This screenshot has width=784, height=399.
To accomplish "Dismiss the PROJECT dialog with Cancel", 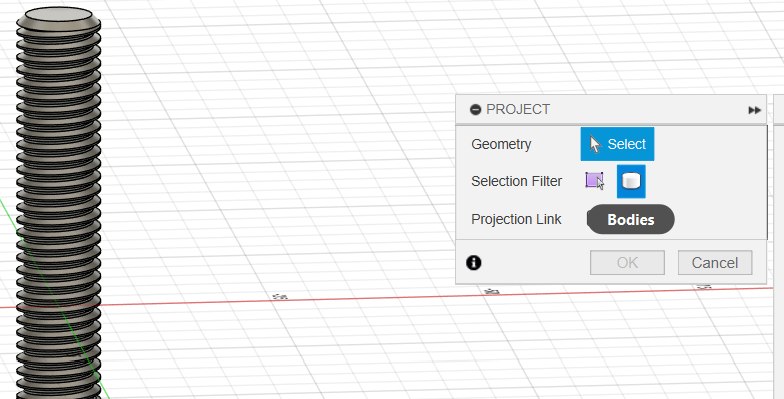I will coord(714,262).
